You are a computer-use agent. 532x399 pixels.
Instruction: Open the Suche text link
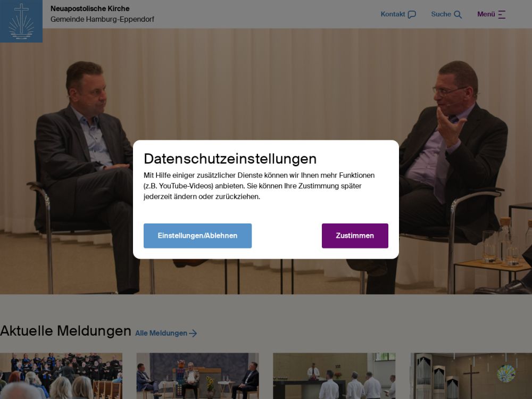tap(440, 14)
